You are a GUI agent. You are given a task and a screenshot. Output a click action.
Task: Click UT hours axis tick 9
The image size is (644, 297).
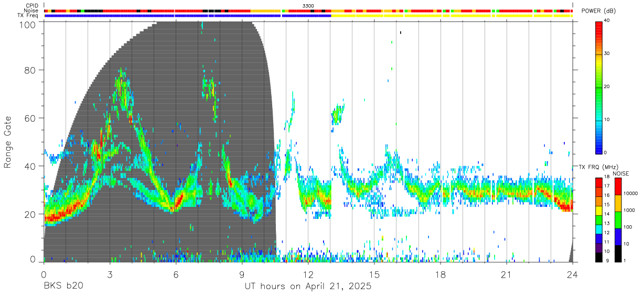click(x=242, y=274)
